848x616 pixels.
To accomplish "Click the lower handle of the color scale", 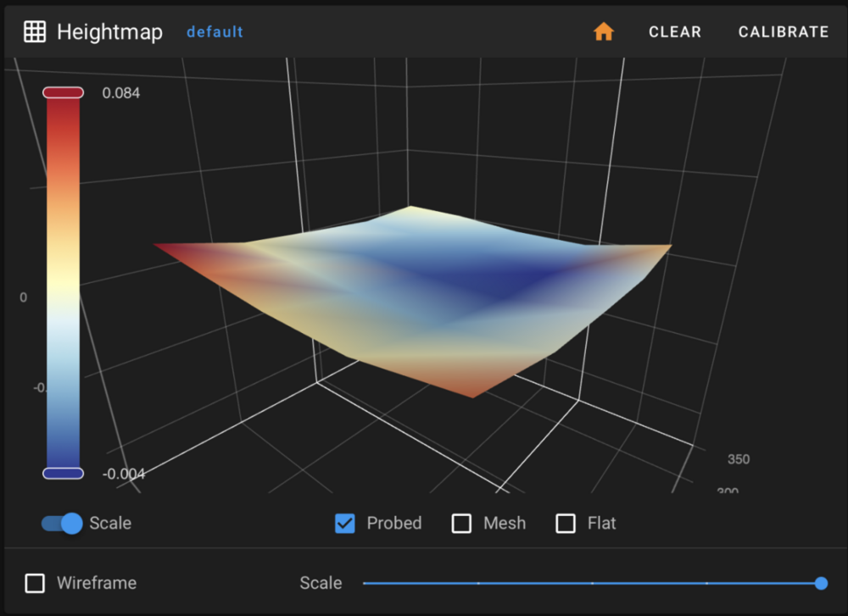I will click(x=63, y=473).
